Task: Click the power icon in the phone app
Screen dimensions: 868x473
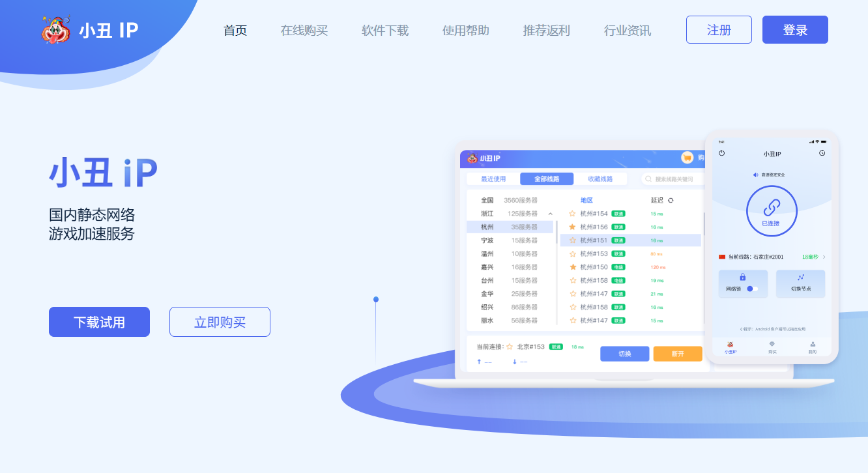Action: point(722,153)
